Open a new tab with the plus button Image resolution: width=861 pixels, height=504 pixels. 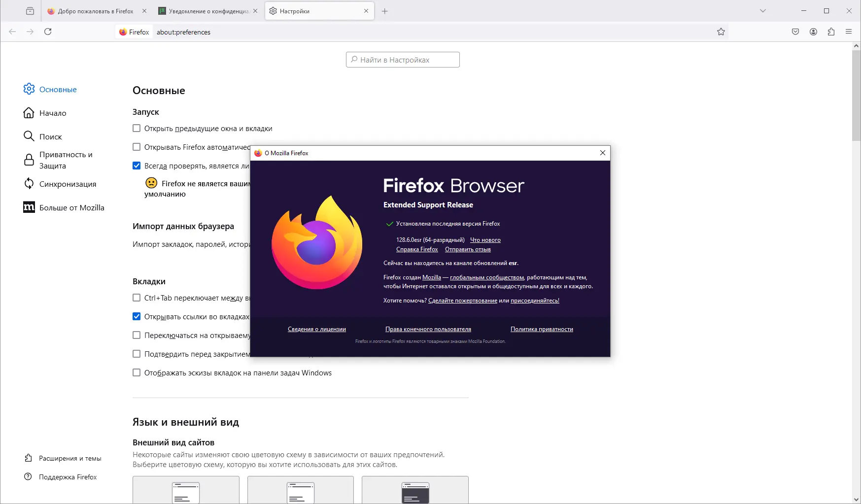point(385,11)
